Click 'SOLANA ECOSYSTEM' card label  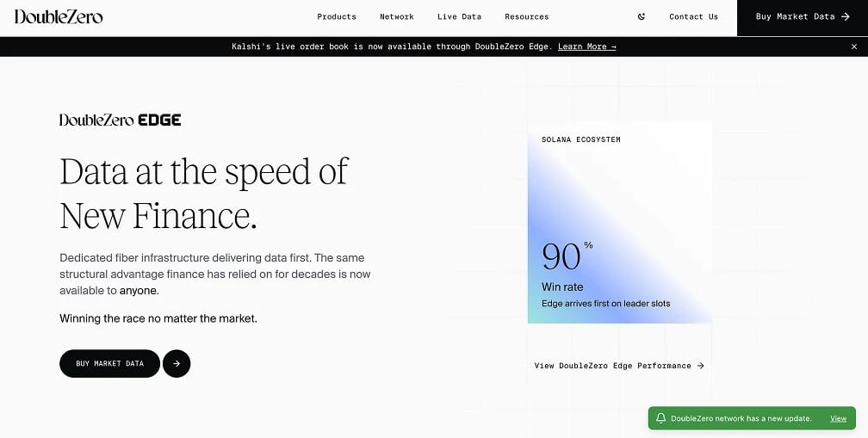(x=581, y=139)
